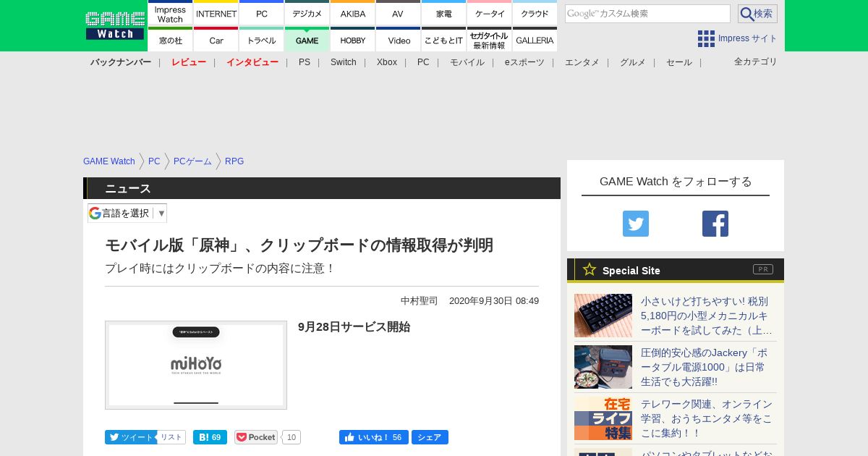The width and height of the screenshot is (868, 456).
Task: Open the セール category link
Action: click(679, 62)
